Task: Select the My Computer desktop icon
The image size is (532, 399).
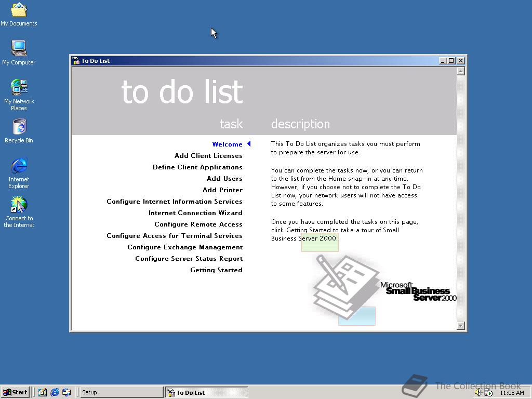Action: 19,52
